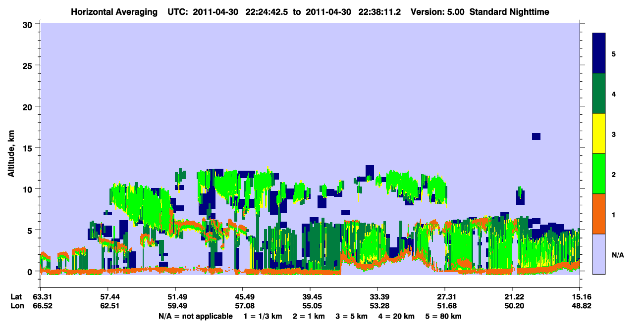
Task: Click the start time '22:24:42.5' in title
Action: point(267,11)
